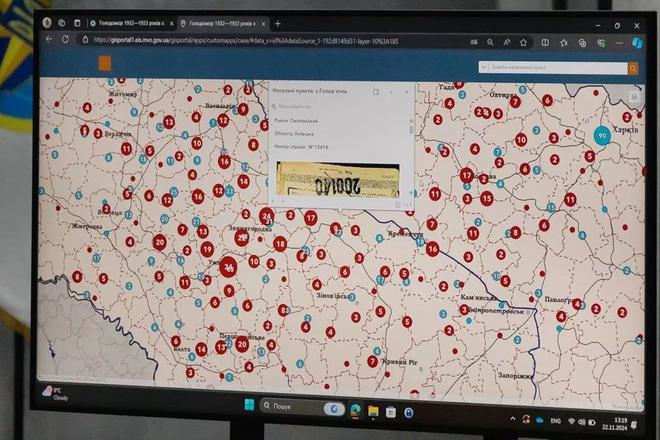Click the gisportal address bar URL
This screenshot has height=440, width=660.
pos(245,41)
